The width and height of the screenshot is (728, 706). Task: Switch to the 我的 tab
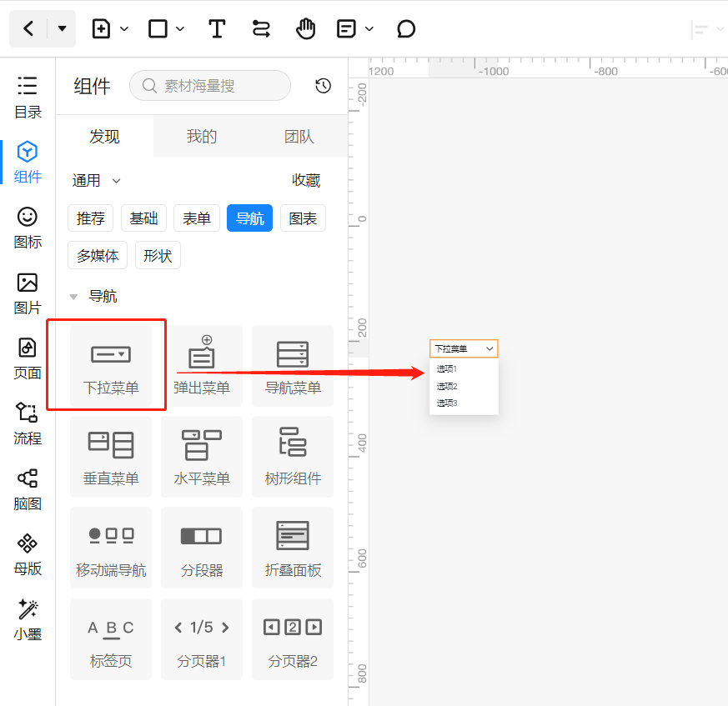click(x=202, y=137)
